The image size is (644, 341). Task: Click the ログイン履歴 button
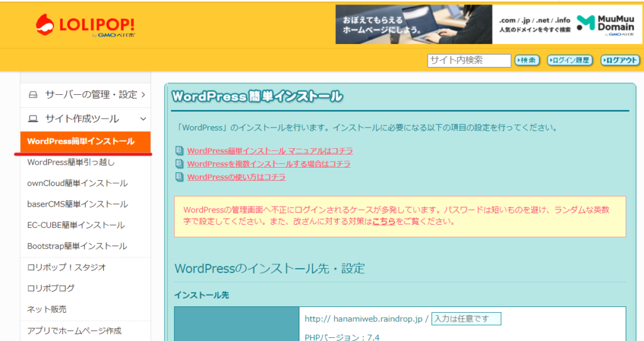570,60
